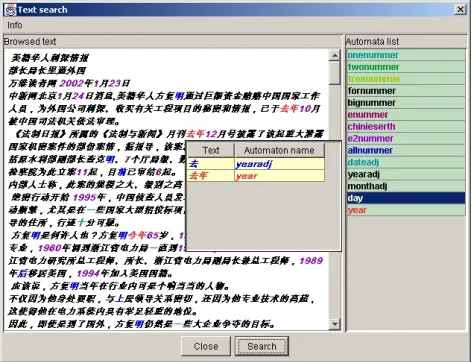The image size is (474, 362).
Task: Select the highlighted day automaton
Action: (x=406, y=198)
